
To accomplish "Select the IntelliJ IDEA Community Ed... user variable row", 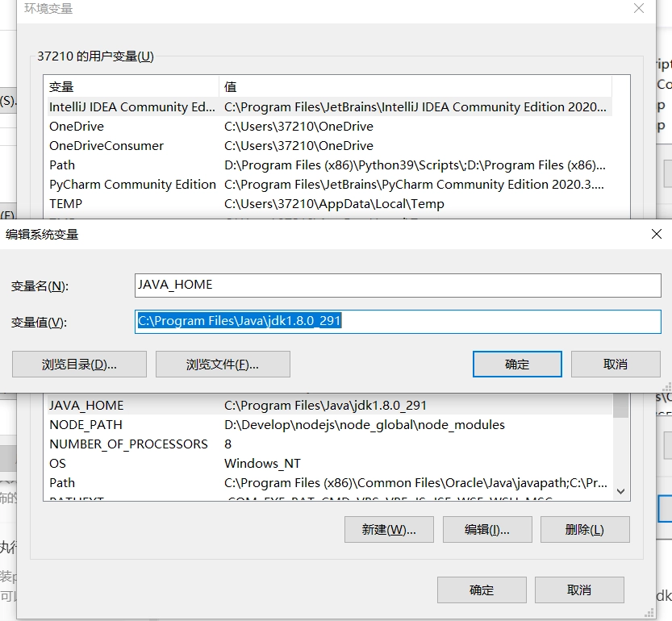I will point(330,106).
